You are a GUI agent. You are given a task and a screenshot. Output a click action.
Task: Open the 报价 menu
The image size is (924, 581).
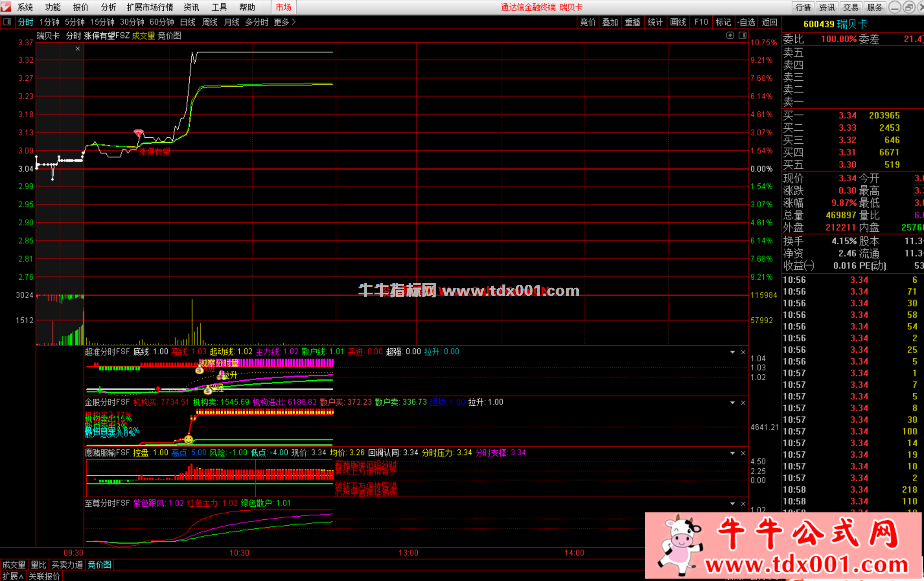tap(80, 7)
